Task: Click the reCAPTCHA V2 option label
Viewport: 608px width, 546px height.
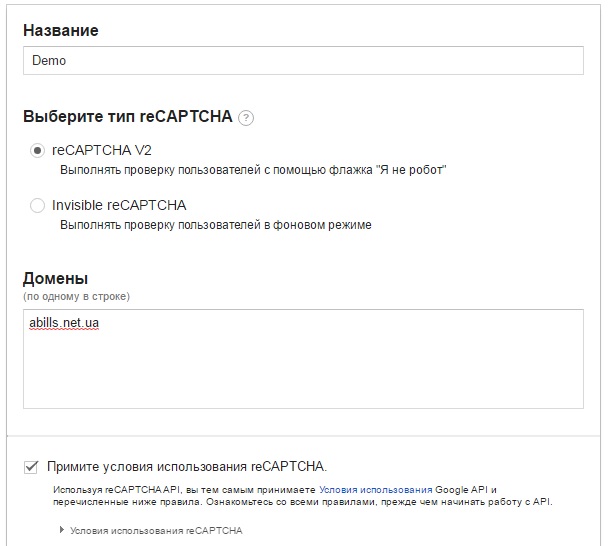Action: point(102,150)
